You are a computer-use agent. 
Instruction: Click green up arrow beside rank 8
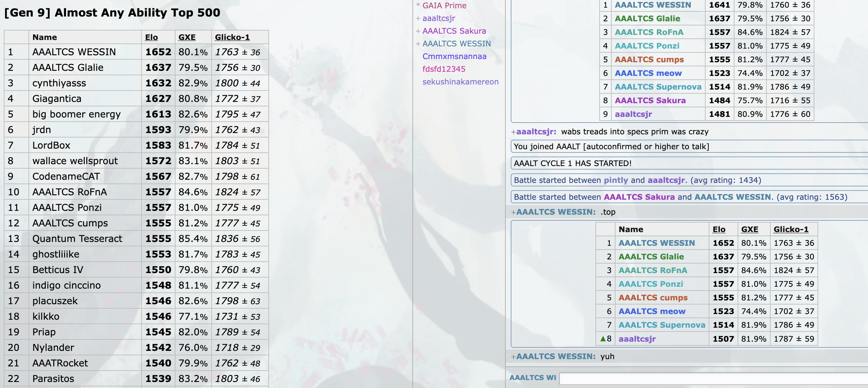pyautogui.click(x=603, y=338)
